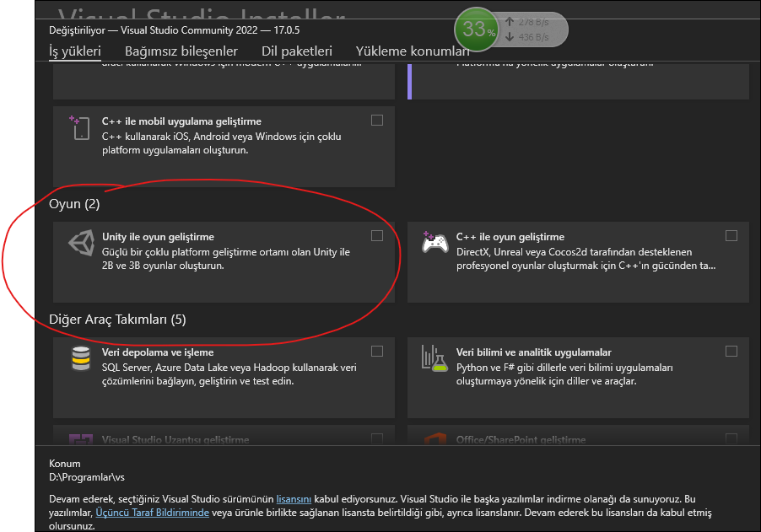Check Visual Studio Uzantısı geliştirme checkbox
Screen dimensions: 761x532
[377, 438]
